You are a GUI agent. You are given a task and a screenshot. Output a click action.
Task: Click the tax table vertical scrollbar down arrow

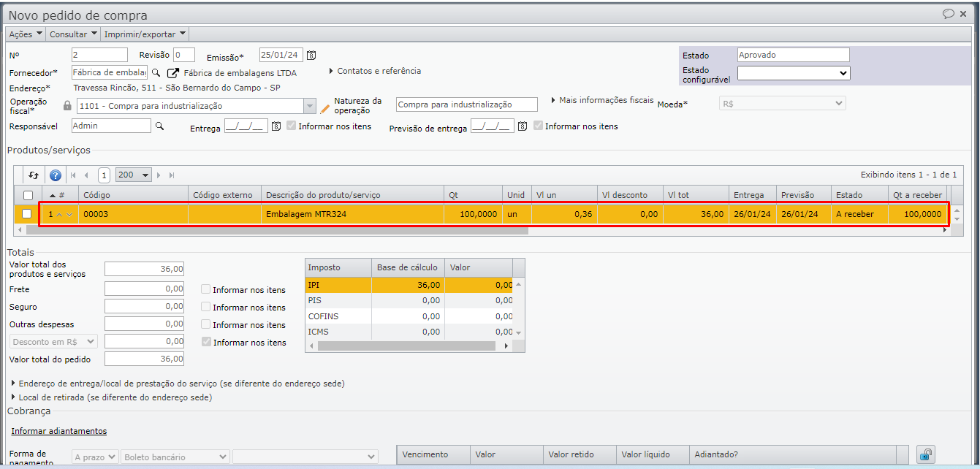pos(519,333)
